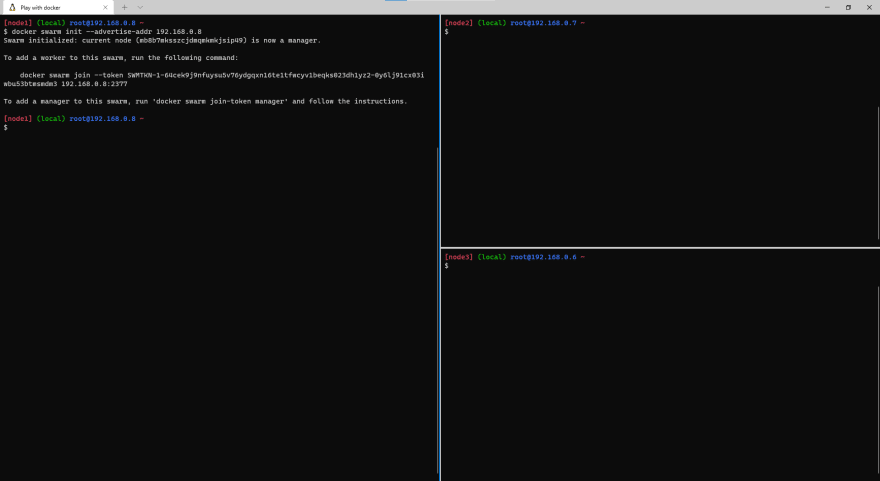Close the terminal window
880x481 pixels.
[869, 7]
